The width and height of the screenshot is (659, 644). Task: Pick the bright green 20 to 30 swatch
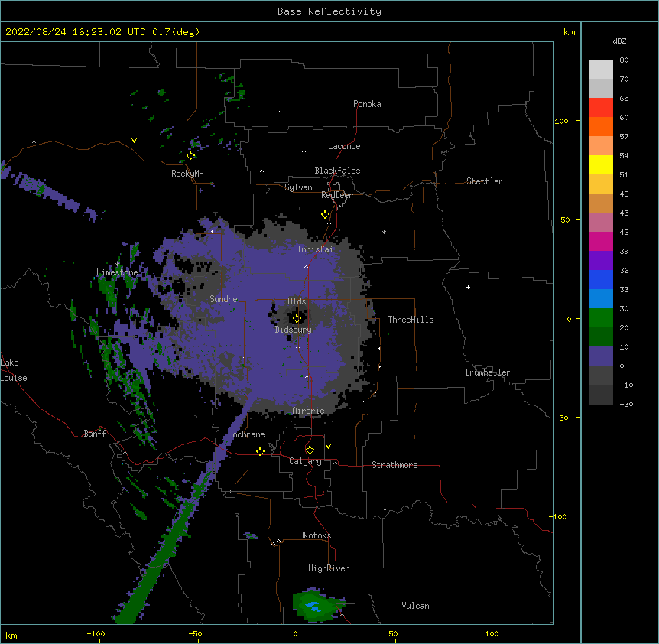(x=601, y=318)
